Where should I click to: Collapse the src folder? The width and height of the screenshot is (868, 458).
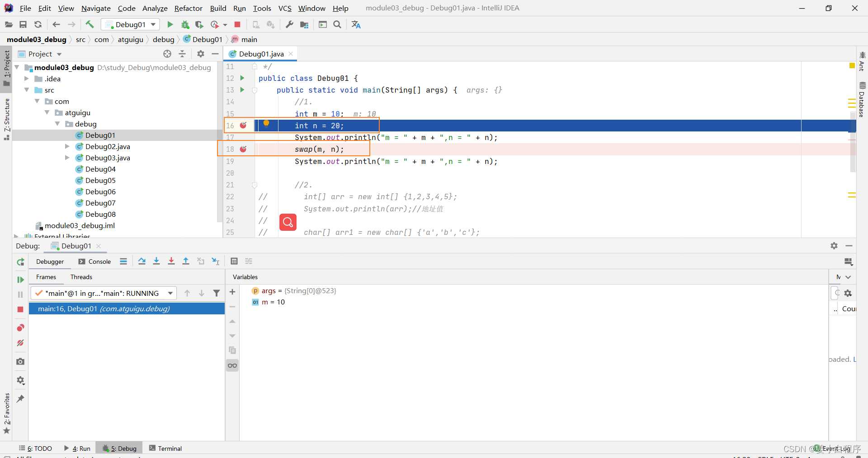coord(27,90)
